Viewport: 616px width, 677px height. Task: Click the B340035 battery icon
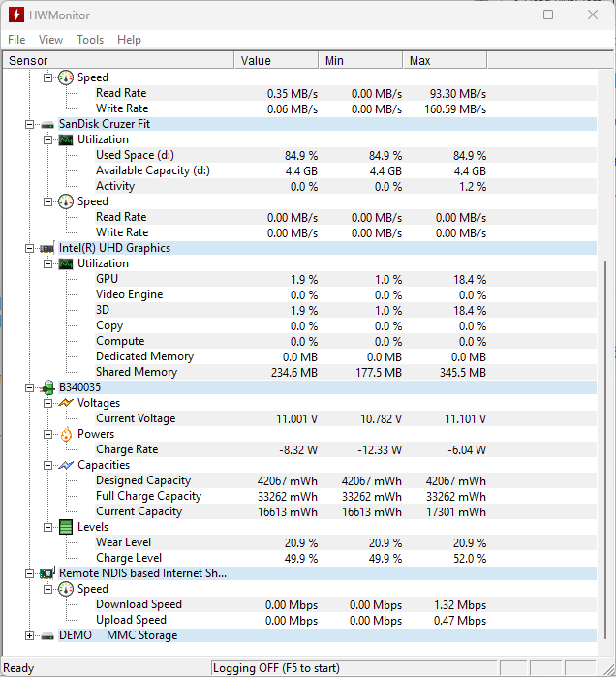(x=47, y=387)
